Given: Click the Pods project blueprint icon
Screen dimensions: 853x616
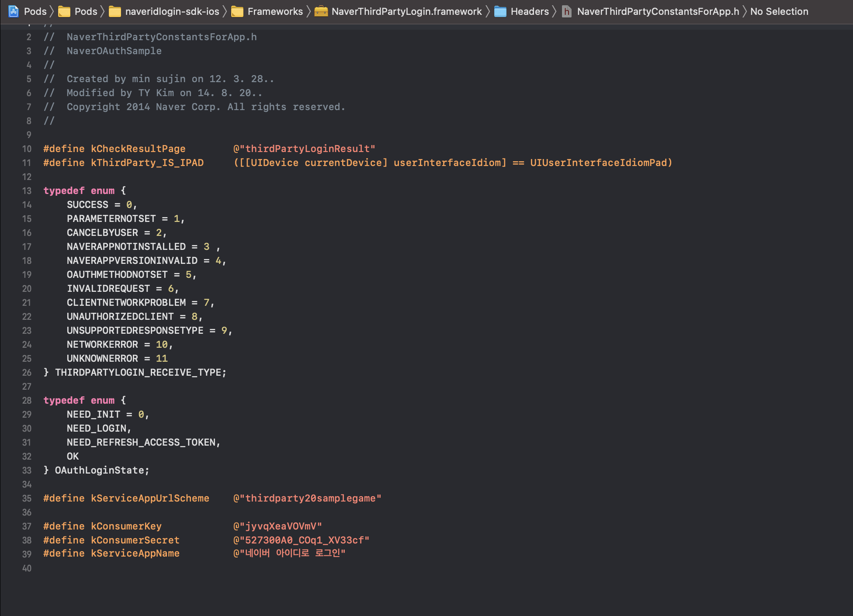Looking at the screenshot, I should (14, 11).
